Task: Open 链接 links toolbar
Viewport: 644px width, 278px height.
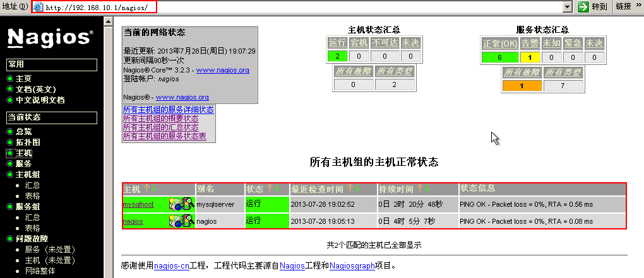Action: click(623, 6)
